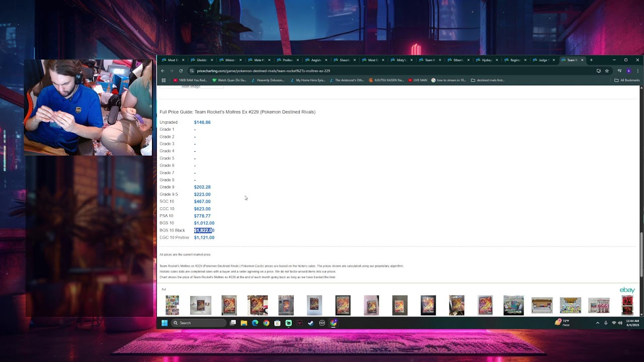The height and width of the screenshot is (362, 644).
Task: Click the CGC 10 Pristine price $1,121.00
Action: (x=204, y=237)
